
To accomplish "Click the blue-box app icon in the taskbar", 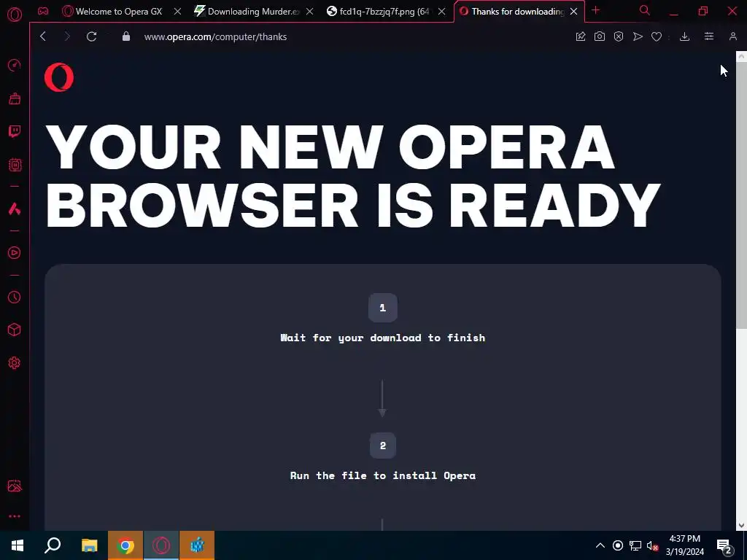I will pyautogui.click(x=197, y=545).
